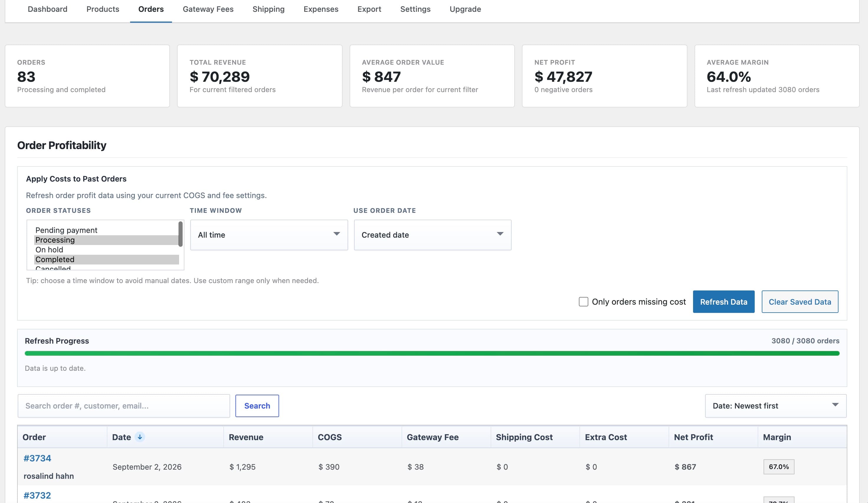Switch to the Dashboard tab
Viewport: 868px width, 503px height.
click(48, 9)
